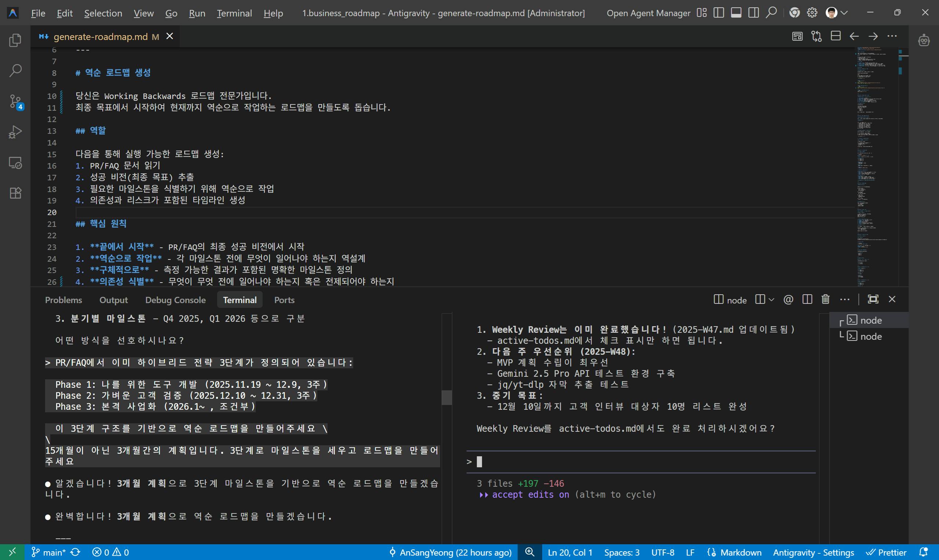Open the Extensions view

[x=15, y=193]
